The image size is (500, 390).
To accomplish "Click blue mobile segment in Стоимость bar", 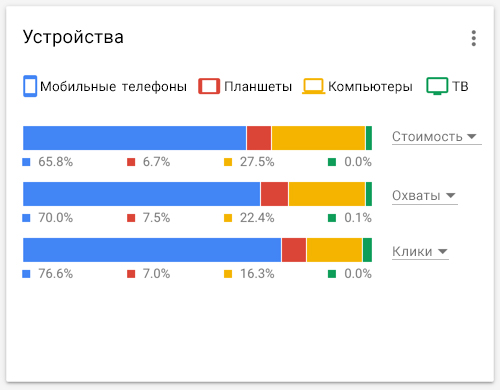I will (x=135, y=138).
